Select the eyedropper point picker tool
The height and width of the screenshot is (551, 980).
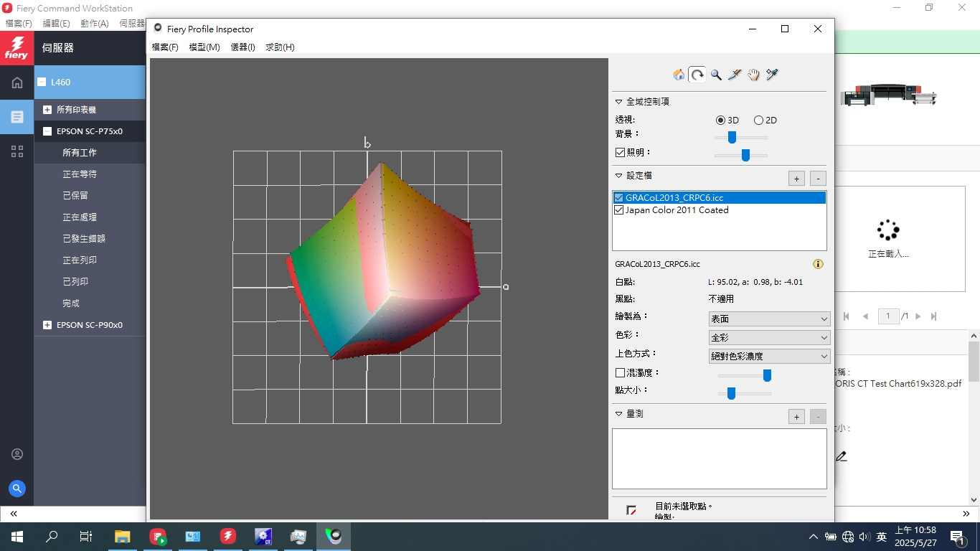pos(773,75)
